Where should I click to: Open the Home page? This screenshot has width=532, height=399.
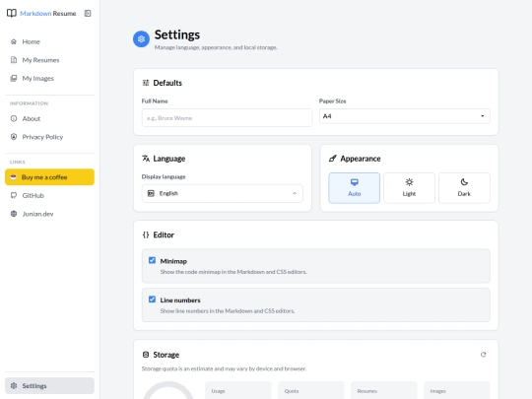49,41
